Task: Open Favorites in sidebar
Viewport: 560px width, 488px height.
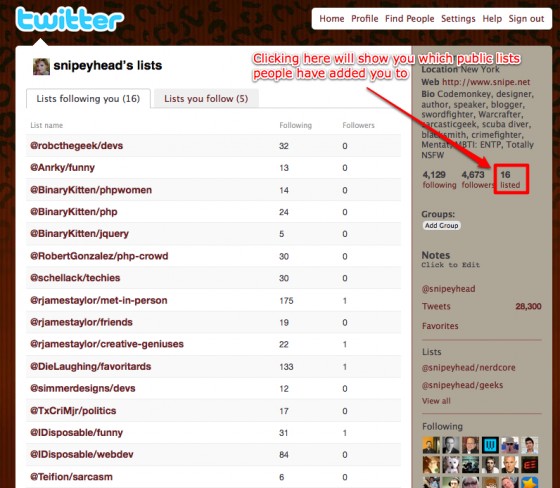Action: (x=440, y=326)
